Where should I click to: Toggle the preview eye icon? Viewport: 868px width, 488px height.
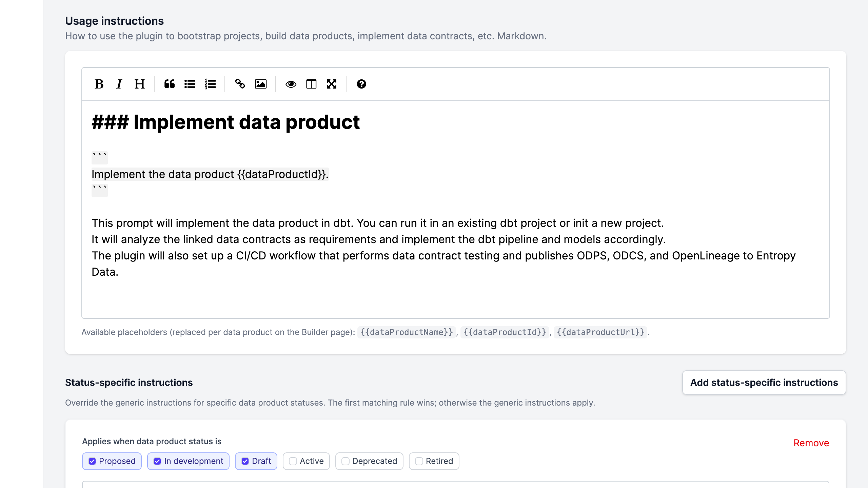[291, 84]
